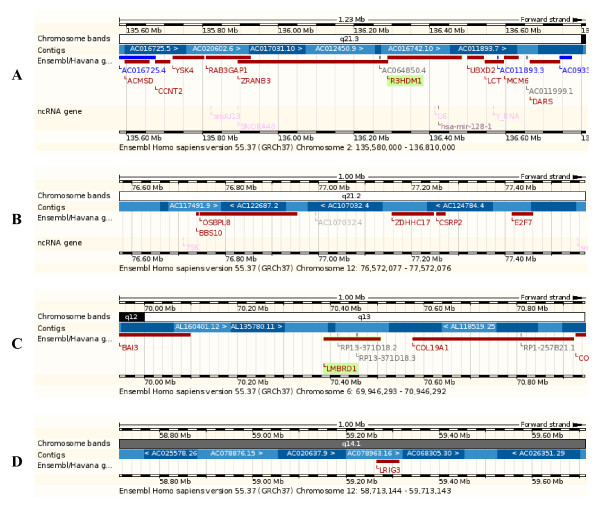
Task: Click the q21.2 chromosome band
Action: [x=352, y=196]
